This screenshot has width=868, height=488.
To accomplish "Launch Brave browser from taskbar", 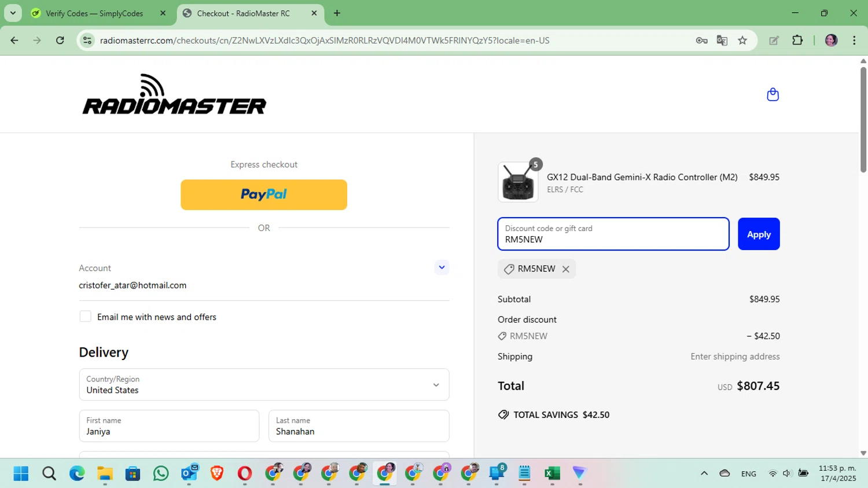I will coord(217,474).
